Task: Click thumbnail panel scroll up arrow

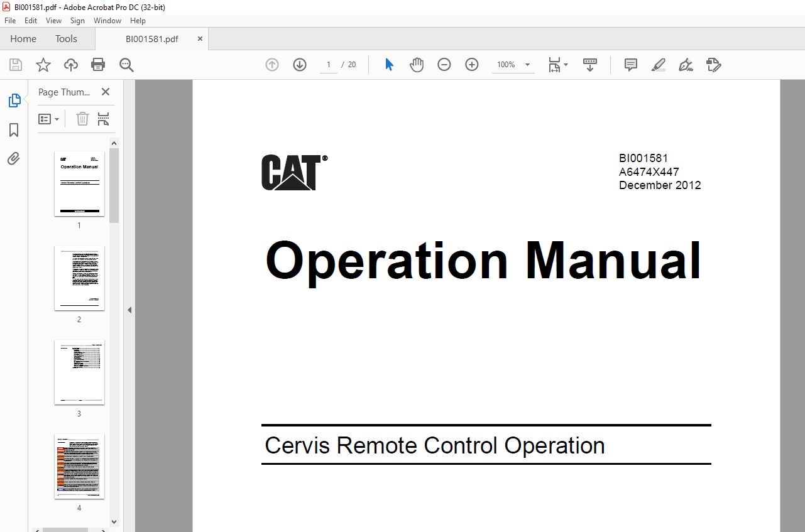Action: click(x=114, y=143)
